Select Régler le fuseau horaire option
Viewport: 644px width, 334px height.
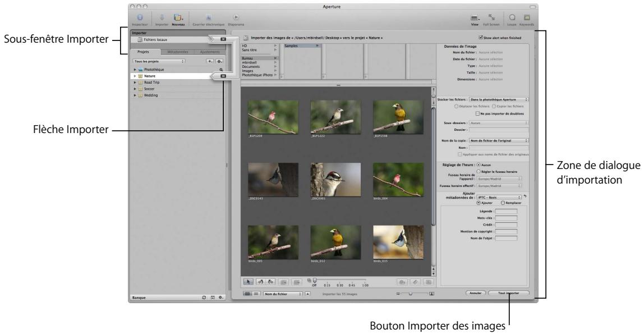[x=479, y=171]
